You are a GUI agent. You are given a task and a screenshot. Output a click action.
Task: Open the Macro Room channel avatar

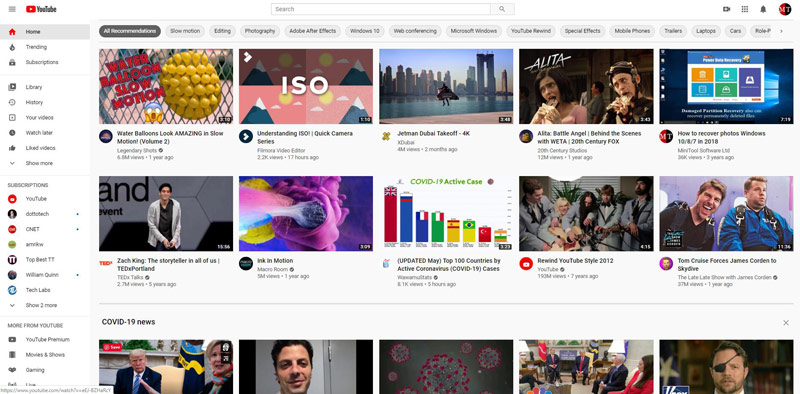tap(246, 263)
